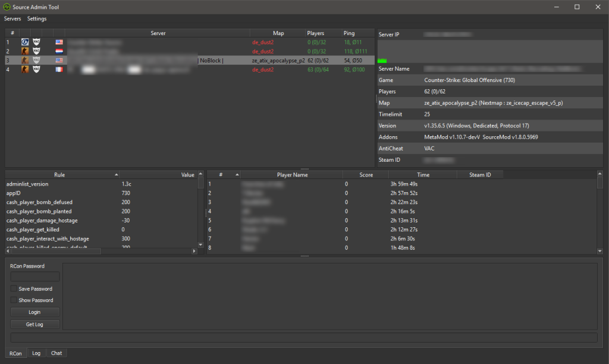Click the Get Log button
The width and height of the screenshot is (609, 364).
coord(34,324)
